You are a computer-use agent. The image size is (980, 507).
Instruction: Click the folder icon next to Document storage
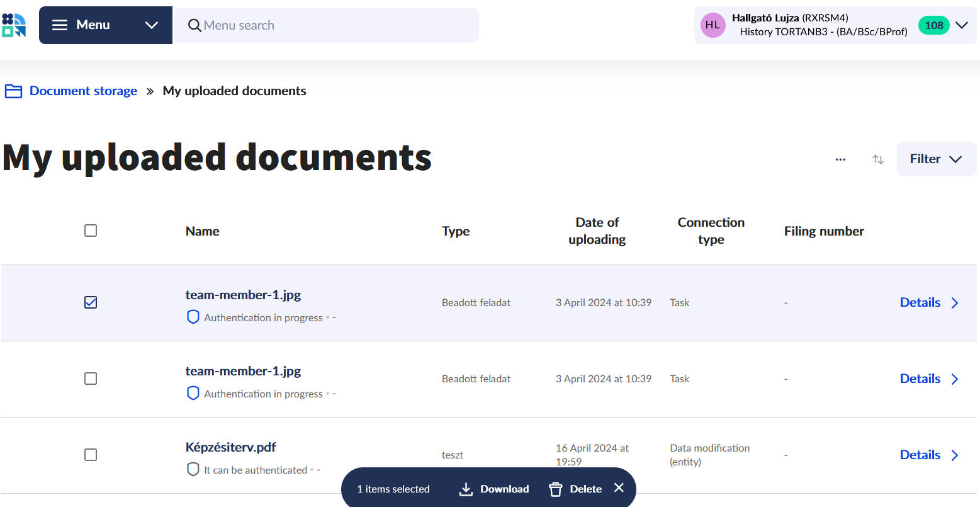click(x=13, y=91)
